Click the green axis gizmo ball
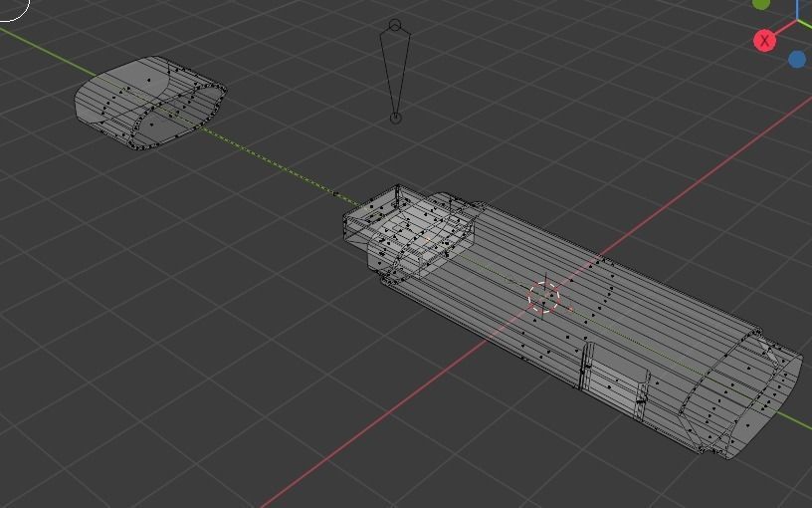Viewport: 812px width, 508px height. (x=760, y=3)
